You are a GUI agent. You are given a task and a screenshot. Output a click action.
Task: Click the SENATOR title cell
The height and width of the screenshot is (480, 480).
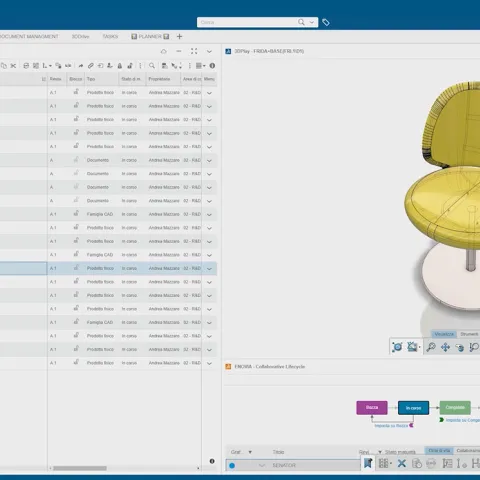pyautogui.click(x=284, y=465)
